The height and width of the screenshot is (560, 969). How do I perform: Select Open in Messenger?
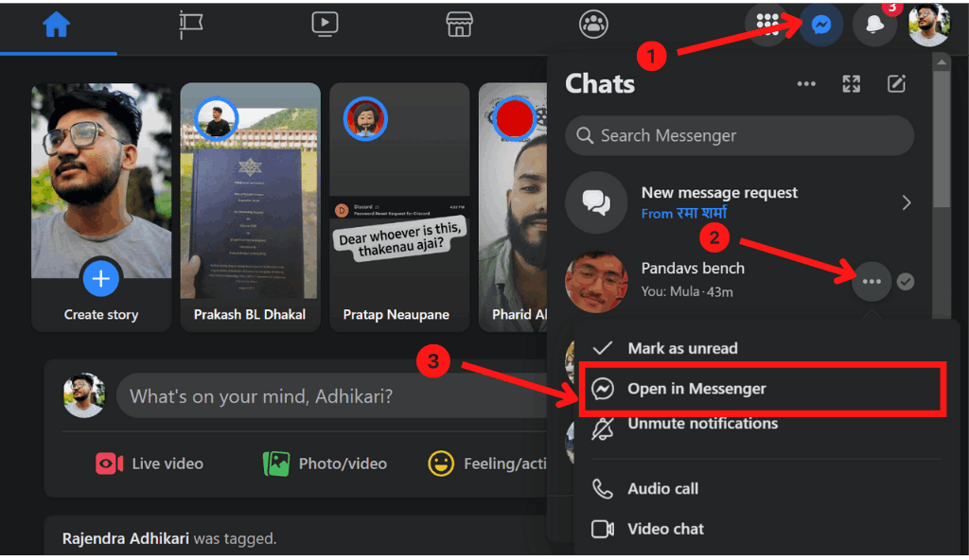click(x=762, y=389)
